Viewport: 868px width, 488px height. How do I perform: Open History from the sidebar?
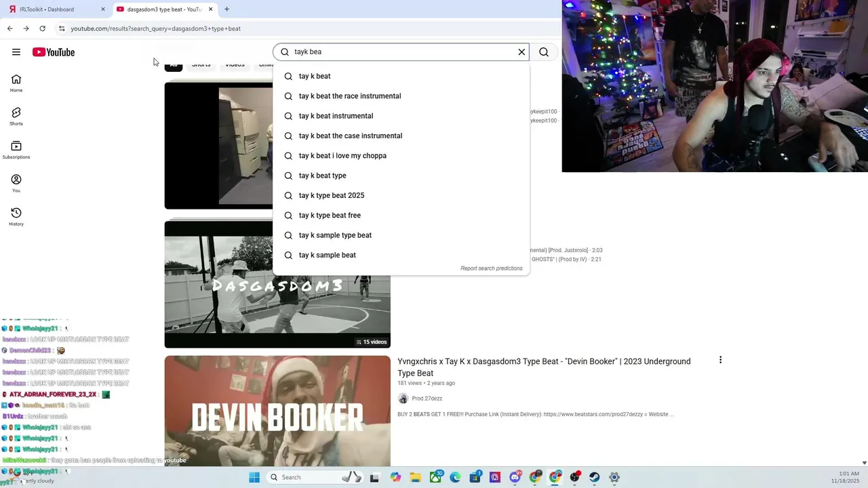coord(16,217)
